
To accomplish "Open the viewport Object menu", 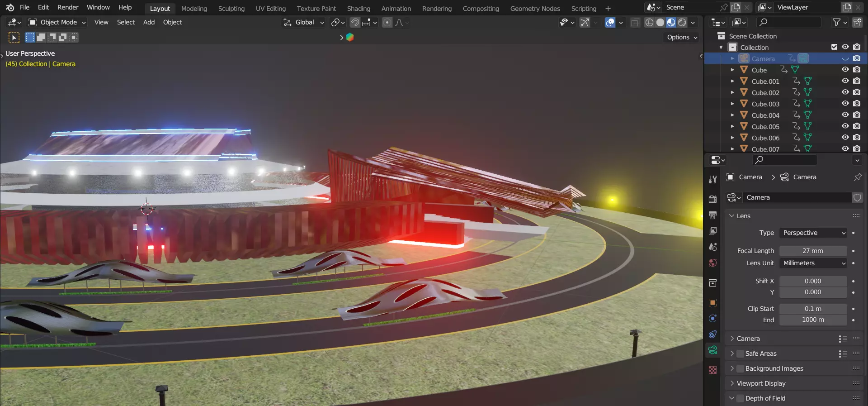I will click(172, 22).
